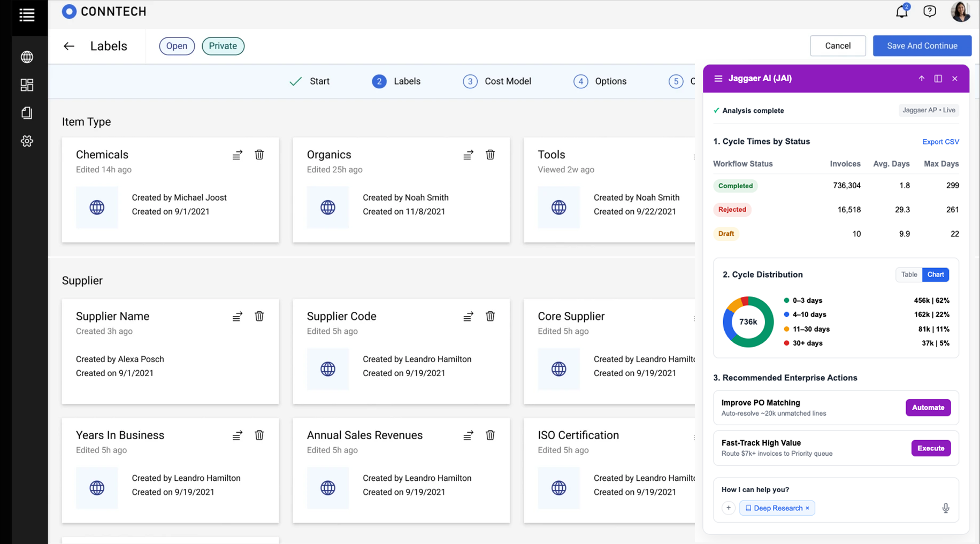
Task: Switch Cycle Distribution to Table view
Action: 909,274
